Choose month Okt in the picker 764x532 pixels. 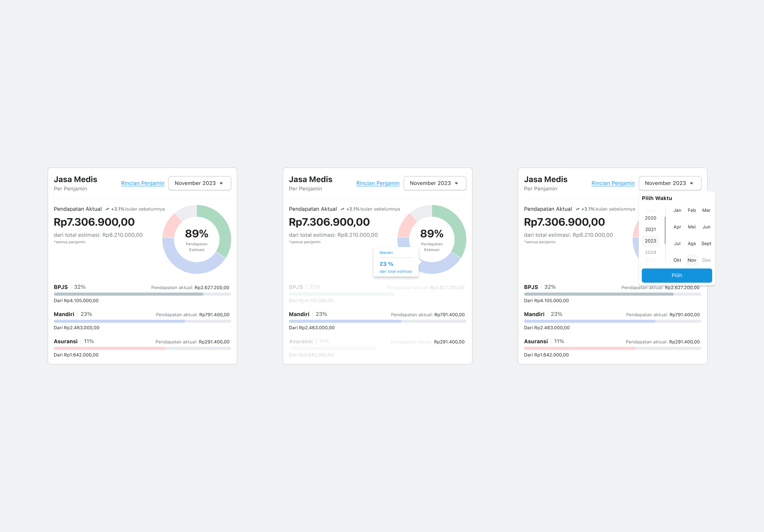[x=677, y=260]
